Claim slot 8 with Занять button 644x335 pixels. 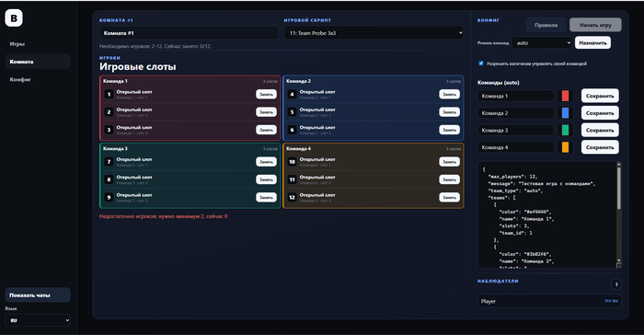click(x=266, y=179)
